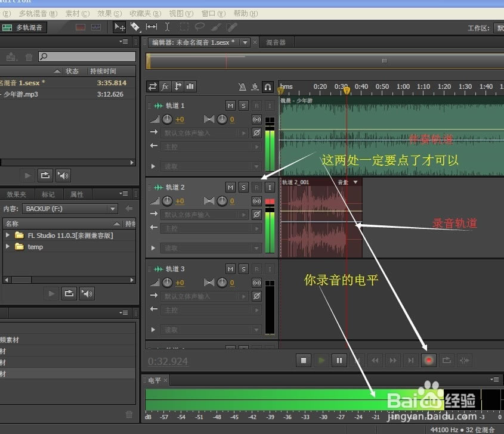This screenshot has height=434, width=504.
Task: Toggle the metronome icon above the tracks
Action: pos(244,86)
